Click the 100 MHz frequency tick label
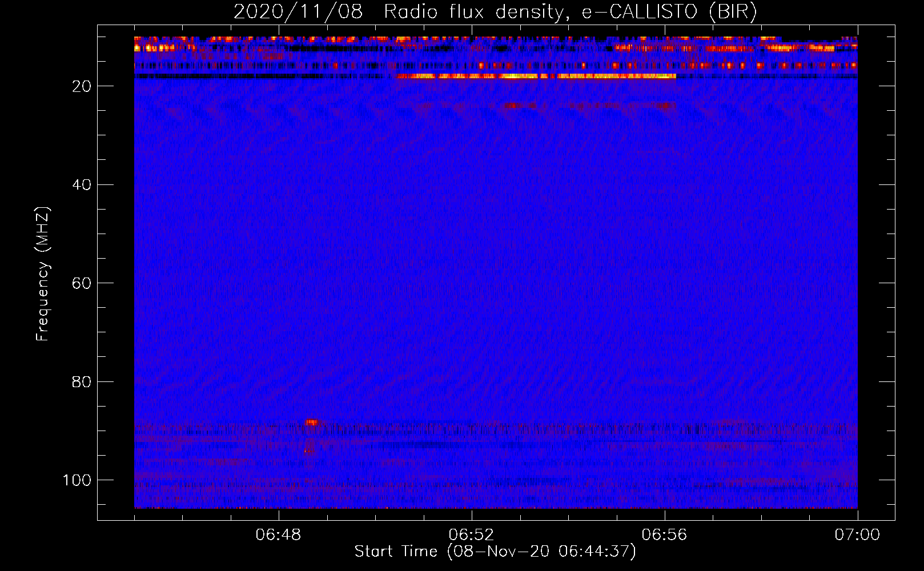Viewport: 924px width, 571px height. tap(77, 480)
